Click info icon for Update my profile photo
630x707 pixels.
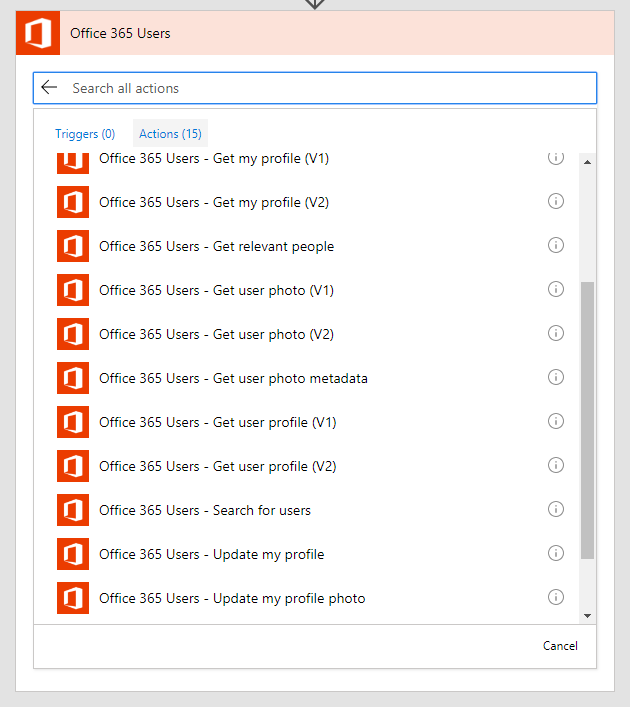(556, 598)
